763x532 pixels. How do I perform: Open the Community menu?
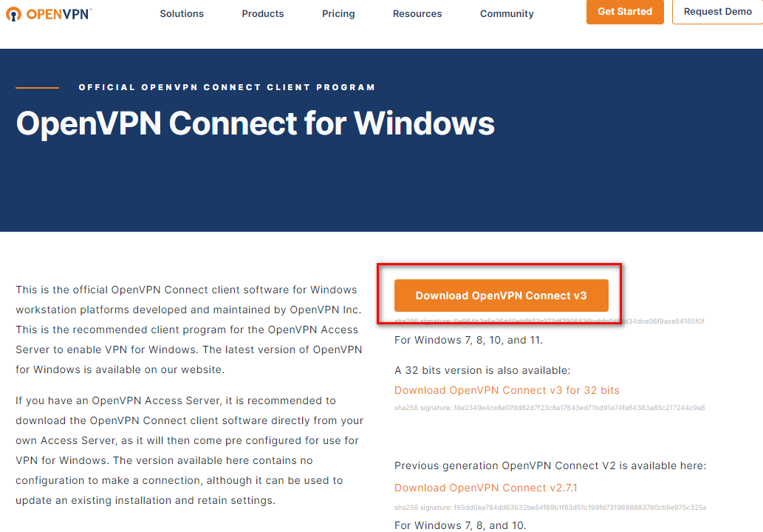coord(507,14)
